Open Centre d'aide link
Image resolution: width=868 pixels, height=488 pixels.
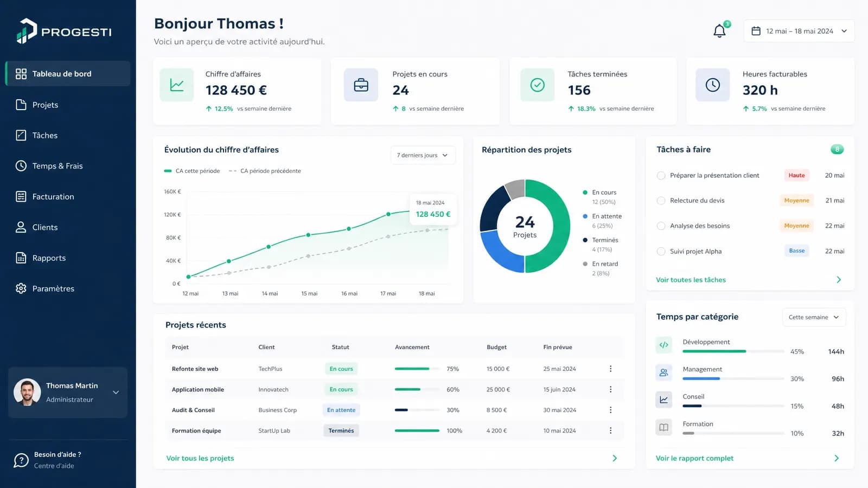click(x=54, y=466)
